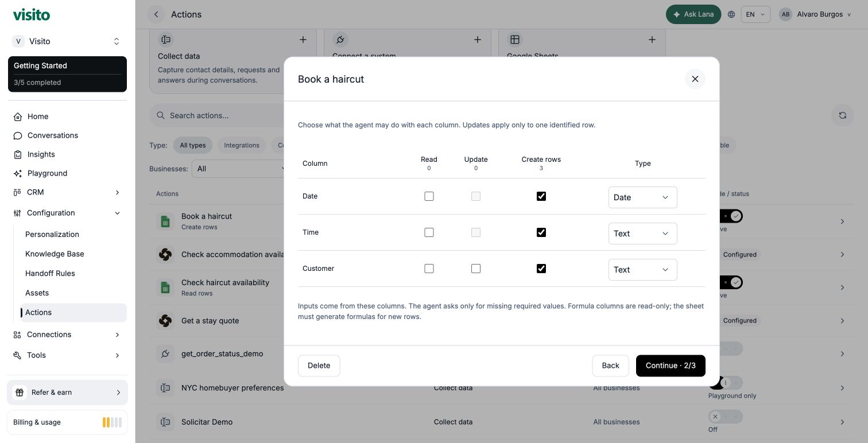Click the Ask Lana button
The height and width of the screenshot is (443, 868).
pyautogui.click(x=693, y=14)
